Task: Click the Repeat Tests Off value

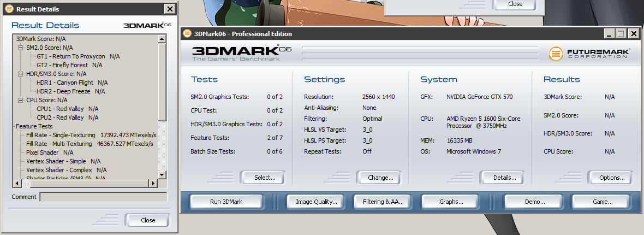Action: coord(367,151)
